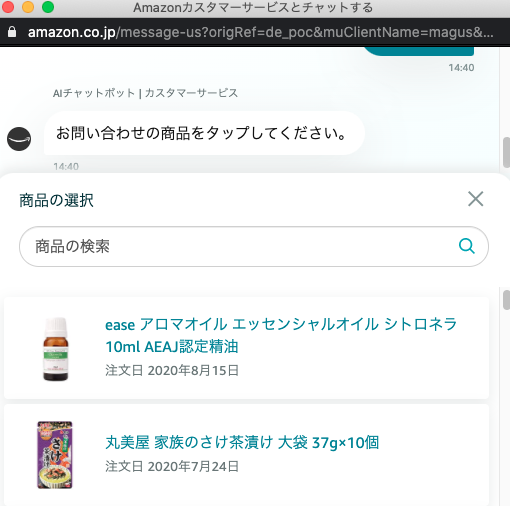Select the aroma oil bottle thumbnail
The image size is (510, 506).
[x=56, y=349]
